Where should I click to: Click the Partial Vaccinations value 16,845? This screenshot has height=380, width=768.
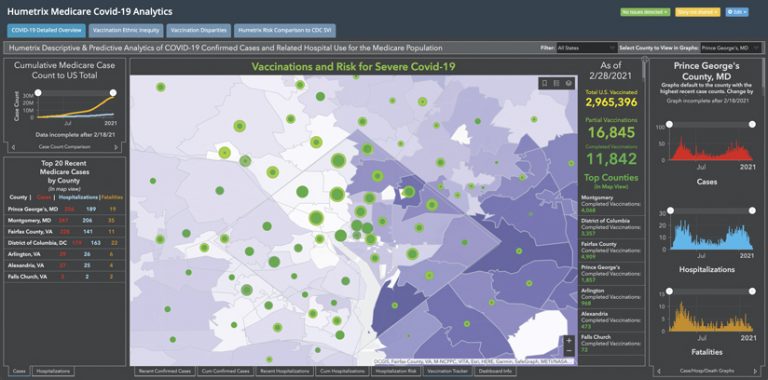tap(611, 132)
